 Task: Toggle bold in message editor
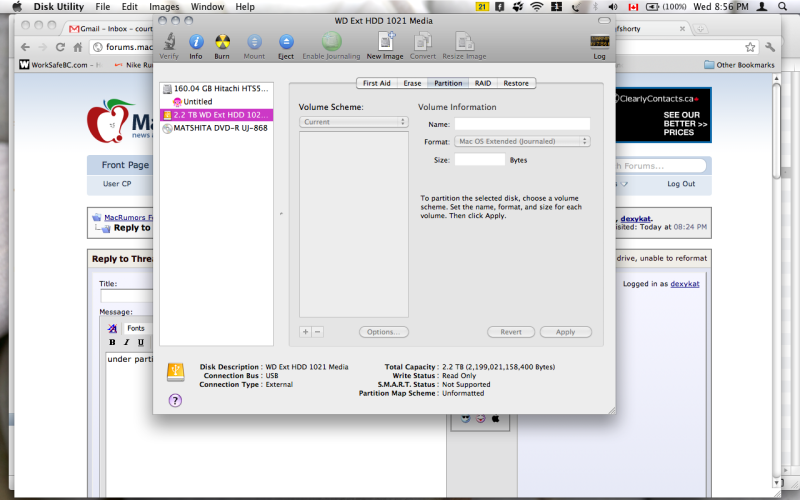[x=112, y=342]
